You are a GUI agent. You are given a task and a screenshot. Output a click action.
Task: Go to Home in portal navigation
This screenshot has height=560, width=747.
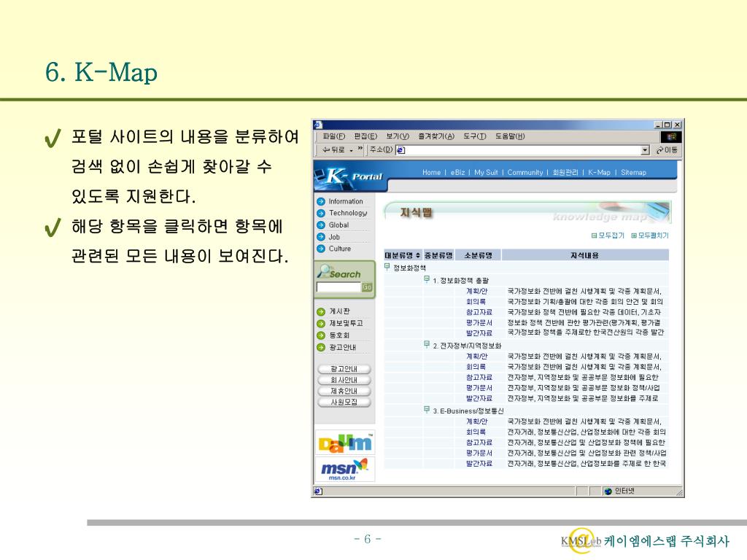tap(431, 172)
